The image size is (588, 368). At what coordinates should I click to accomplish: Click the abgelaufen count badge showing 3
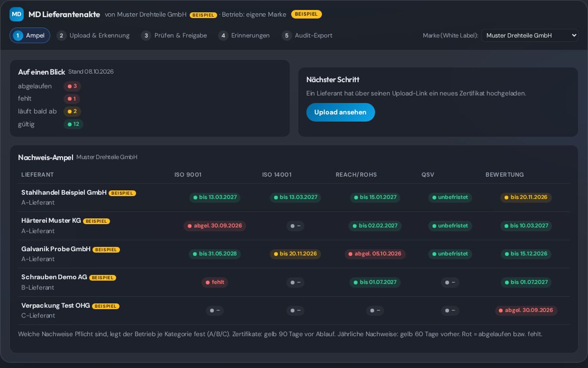pos(72,86)
